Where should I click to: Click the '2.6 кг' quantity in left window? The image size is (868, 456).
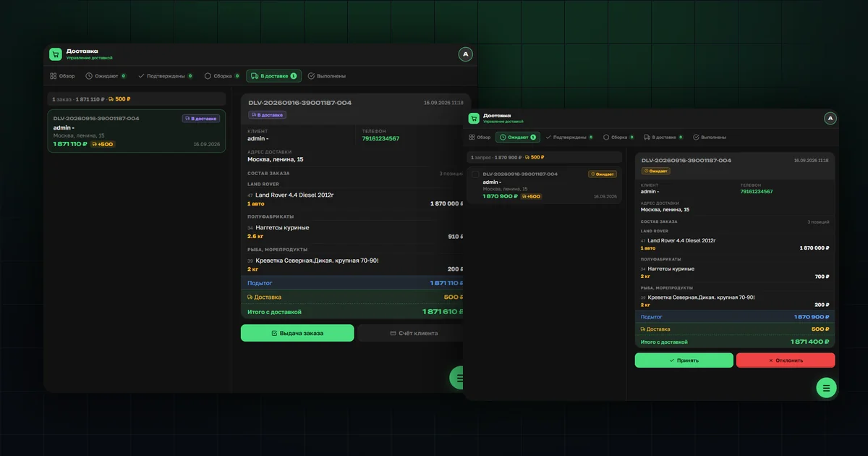(x=255, y=237)
